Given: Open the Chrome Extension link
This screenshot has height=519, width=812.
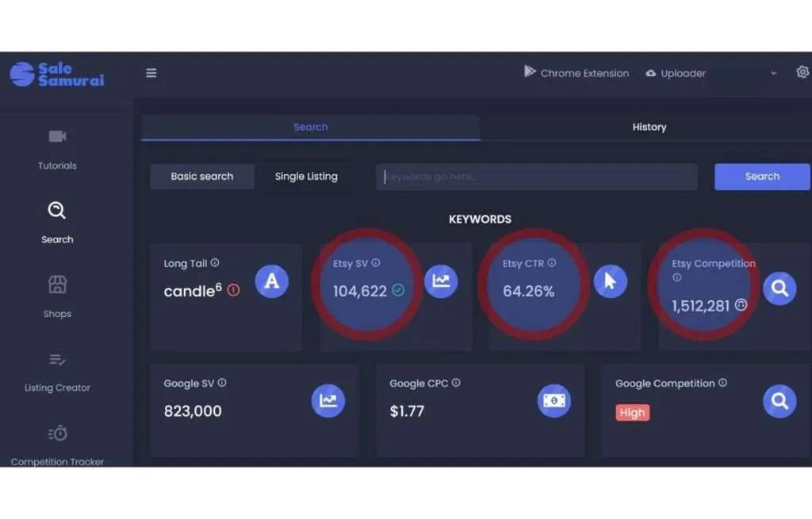Looking at the screenshot, I should click(576, 73).
